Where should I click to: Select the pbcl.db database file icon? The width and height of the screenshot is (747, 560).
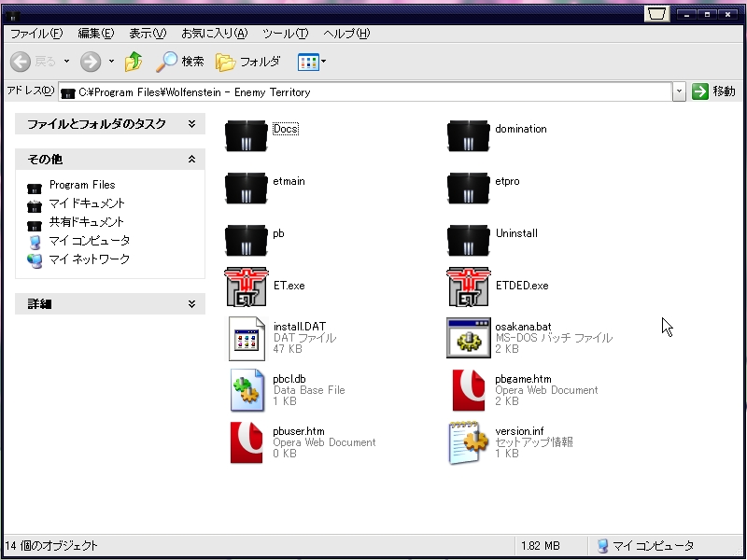coord(247,390)
